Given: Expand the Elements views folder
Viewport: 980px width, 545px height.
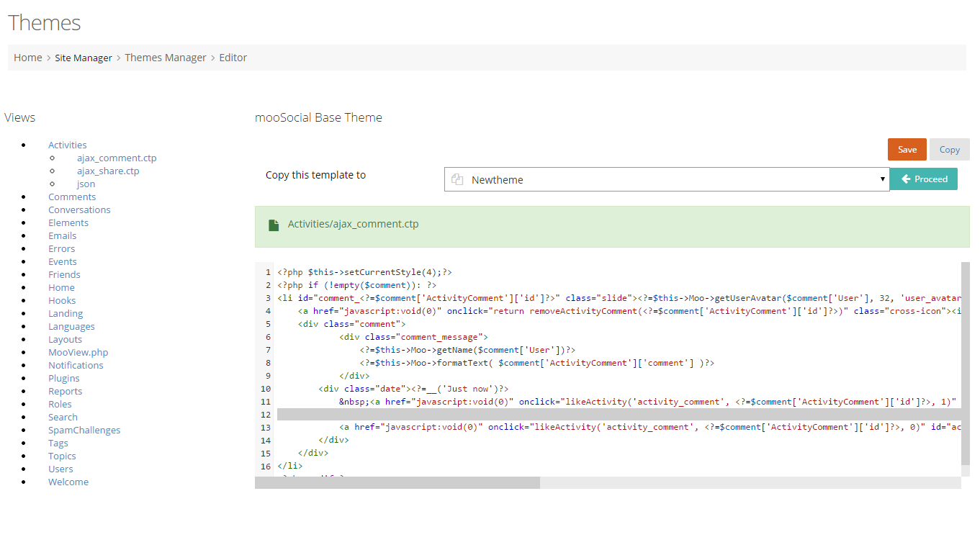Looking at the screenshot, I should click(x=68, y=222).
